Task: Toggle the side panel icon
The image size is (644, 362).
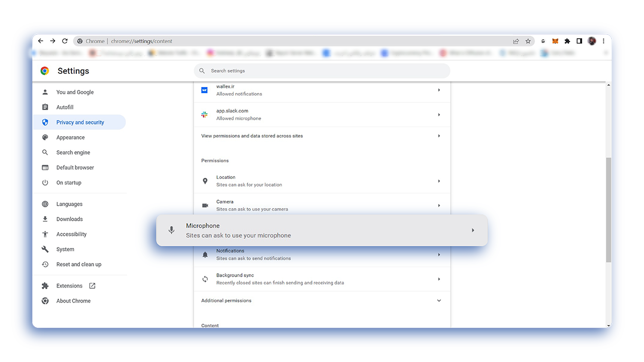Action: pos(579,41)
